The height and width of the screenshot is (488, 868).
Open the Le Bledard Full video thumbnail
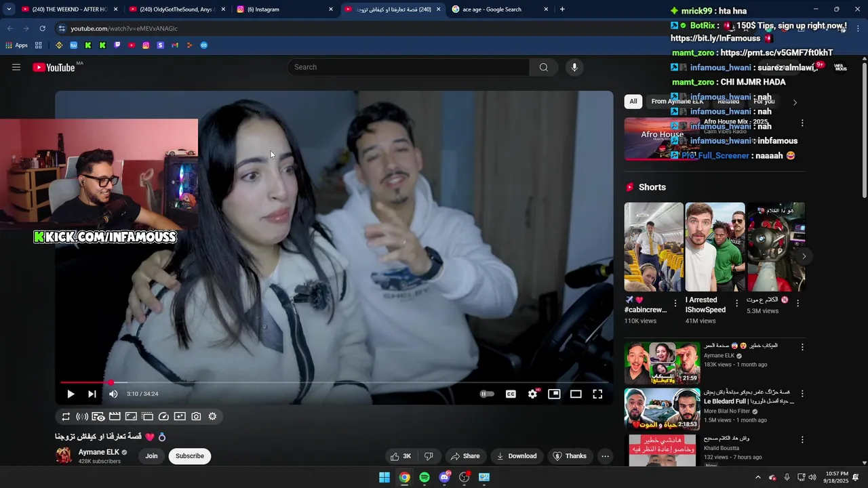(662, 409)
